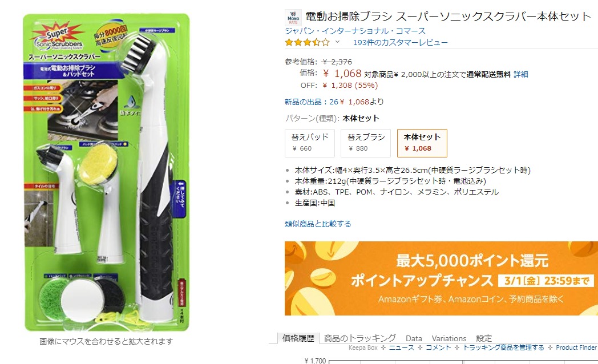This screenshot has width=598, height=364.
Task: Open the 詳細 shipping details link
Action: pos(520,74)
